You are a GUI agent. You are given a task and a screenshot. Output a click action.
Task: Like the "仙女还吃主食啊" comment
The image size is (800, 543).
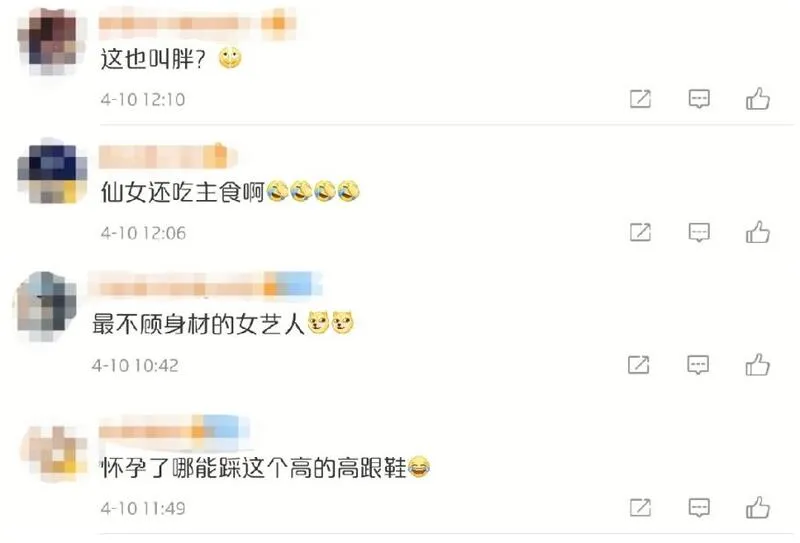758,232
